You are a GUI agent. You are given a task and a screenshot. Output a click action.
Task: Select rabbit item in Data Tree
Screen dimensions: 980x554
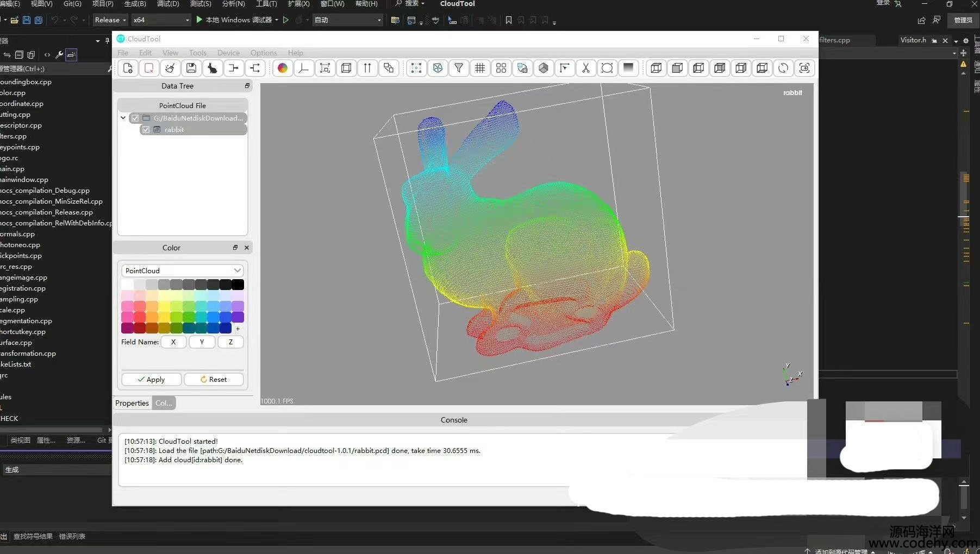pyautogui.click(x=193, y=129)
